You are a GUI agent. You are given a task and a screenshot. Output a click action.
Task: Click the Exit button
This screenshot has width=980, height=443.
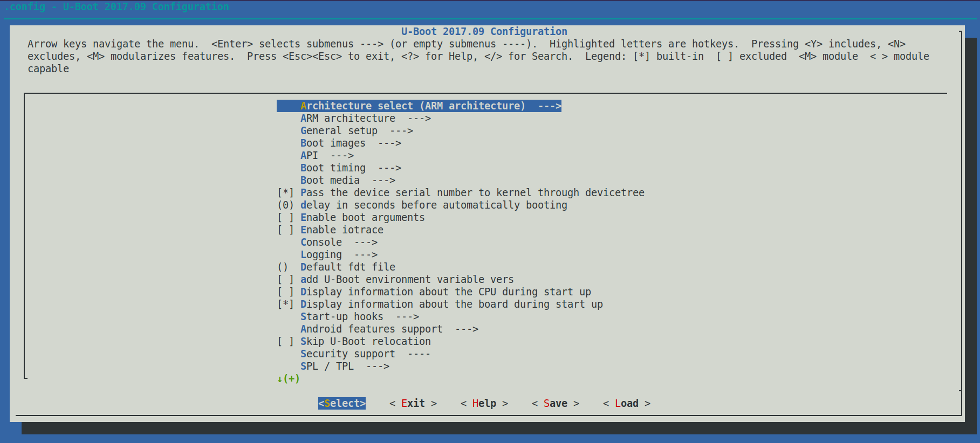[x=413, y=404]
